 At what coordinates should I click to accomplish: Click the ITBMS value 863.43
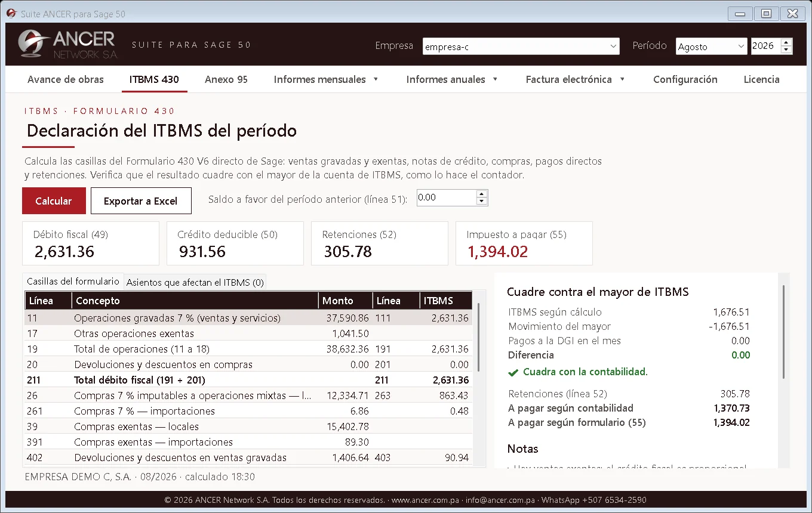pyautogui.click(x=453, y=395)
